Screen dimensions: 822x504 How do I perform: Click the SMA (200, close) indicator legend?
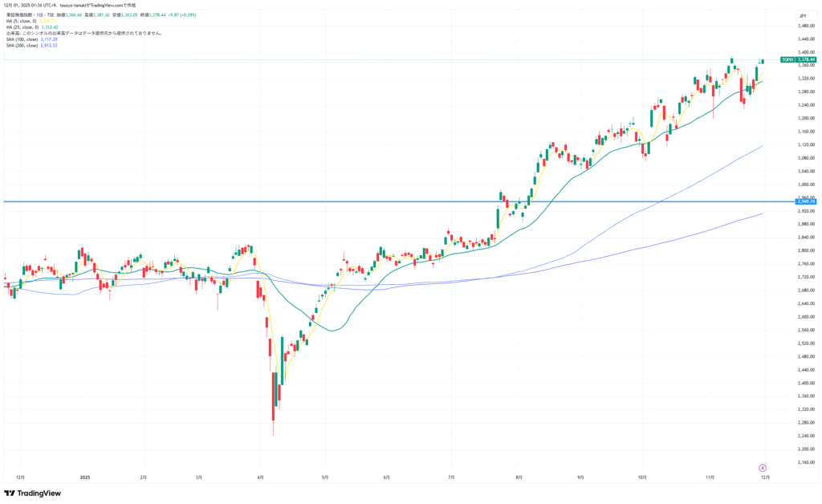[x=22, y=46]
